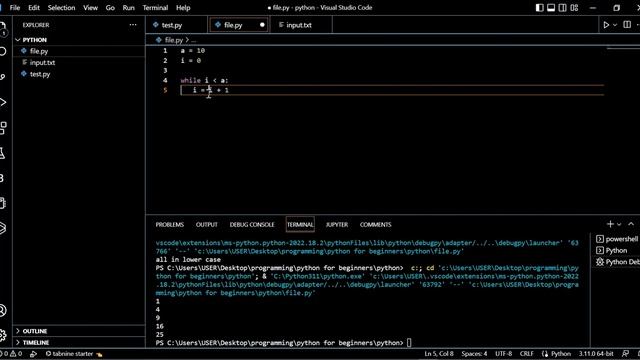Switch to the DEBUG CONSOLE panel tab

point(252,224)
